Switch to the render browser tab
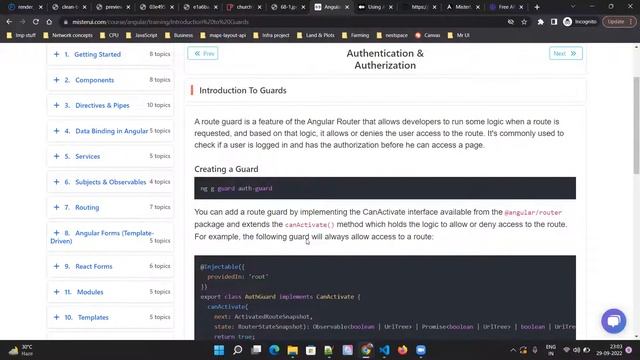Viewport: 640px width, 360px height. coord(25,7)
